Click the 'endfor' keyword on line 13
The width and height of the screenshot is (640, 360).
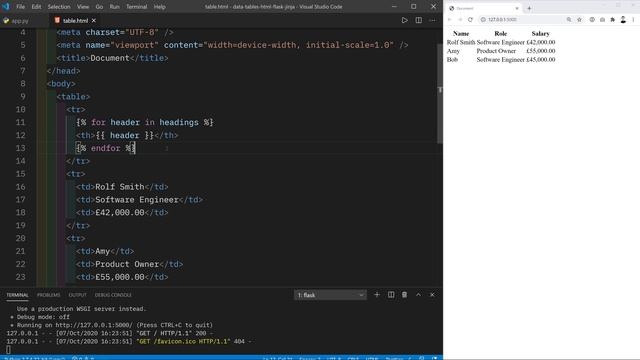[106, 148]
